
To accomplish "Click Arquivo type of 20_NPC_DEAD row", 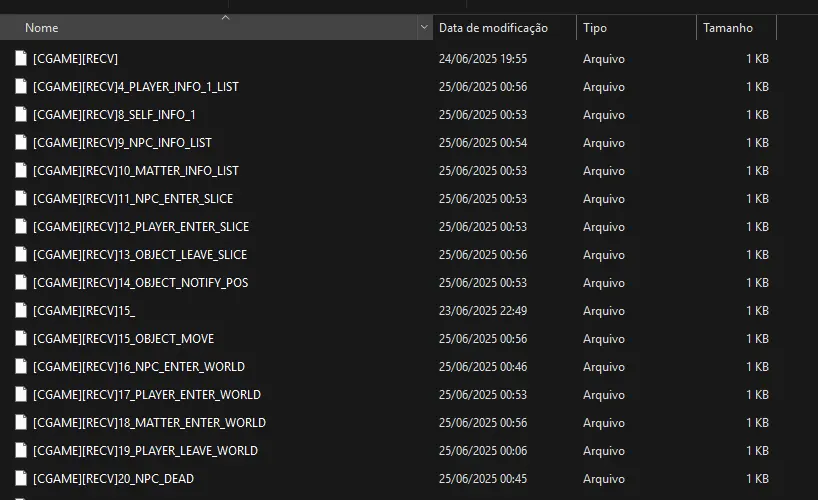I will click(x=604, y=479).
